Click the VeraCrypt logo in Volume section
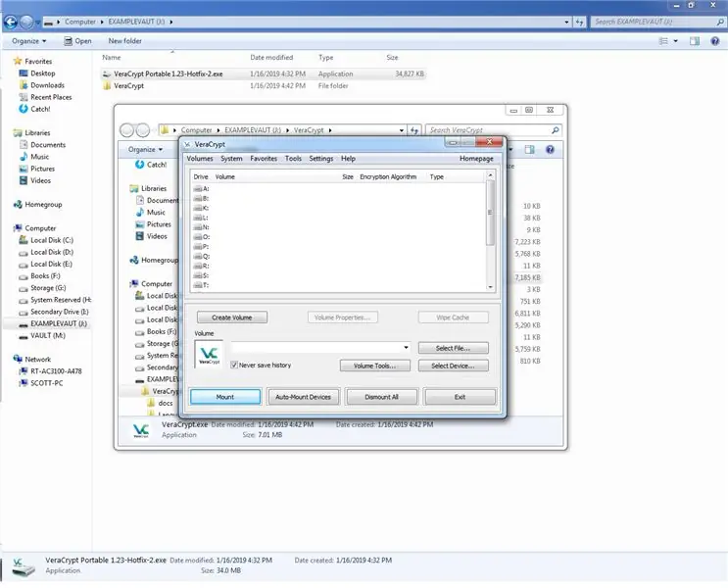The image size is (728, 588). [209, 355]
